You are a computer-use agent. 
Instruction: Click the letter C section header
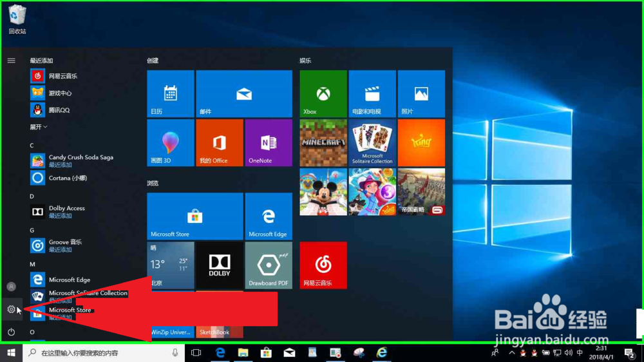point(32,146)
